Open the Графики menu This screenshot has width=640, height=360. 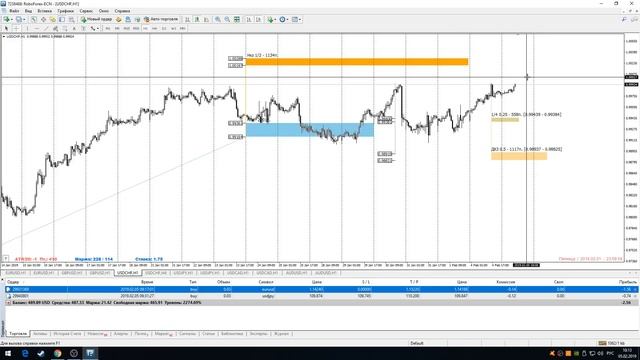click(65, 11)
